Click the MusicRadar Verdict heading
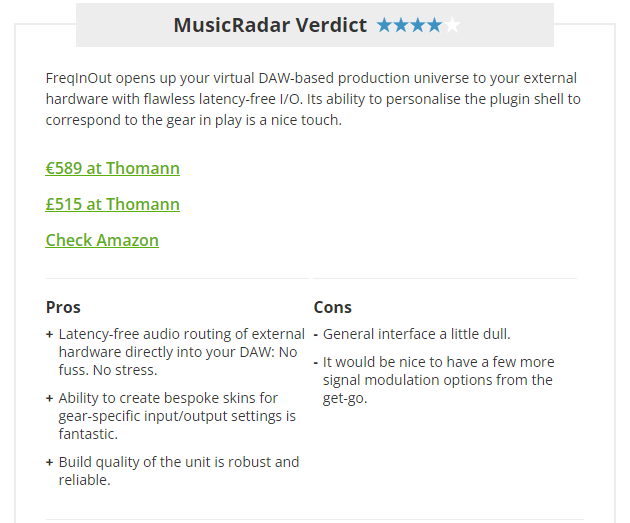 pos(270,25)
